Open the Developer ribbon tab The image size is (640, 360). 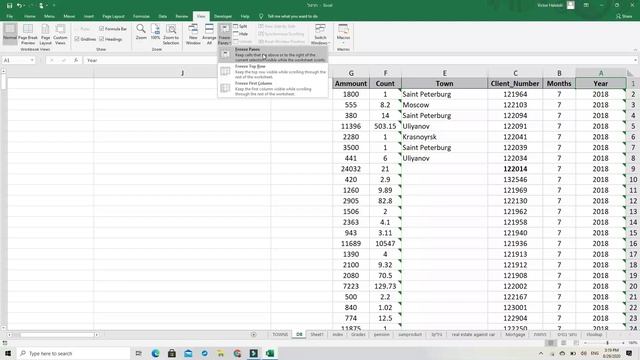[x=223, y=16]
